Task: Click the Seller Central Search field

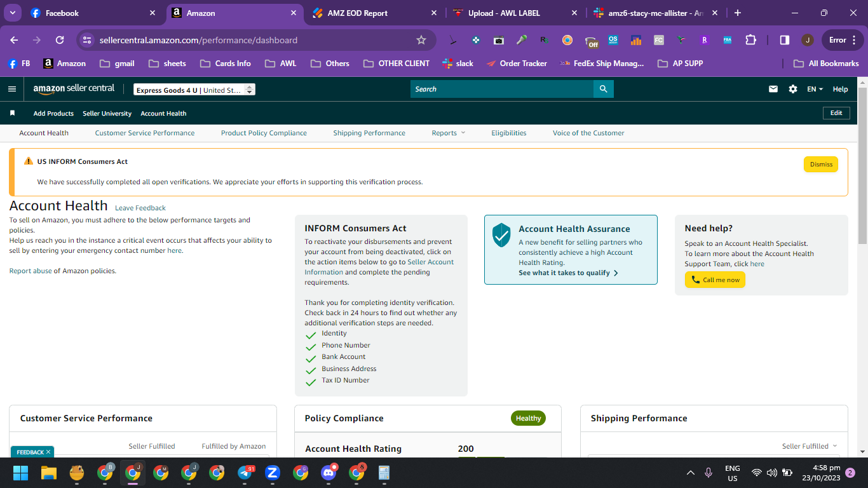Action: [502, 89]
